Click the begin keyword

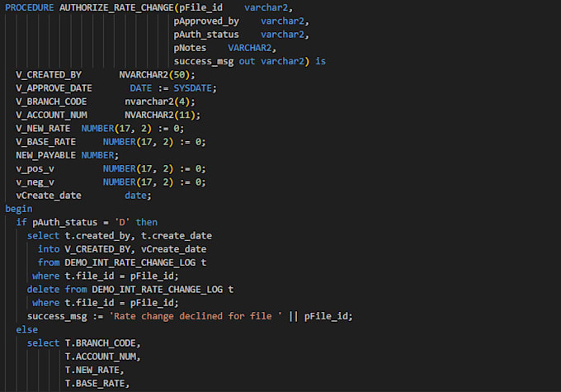coord(19,209)
